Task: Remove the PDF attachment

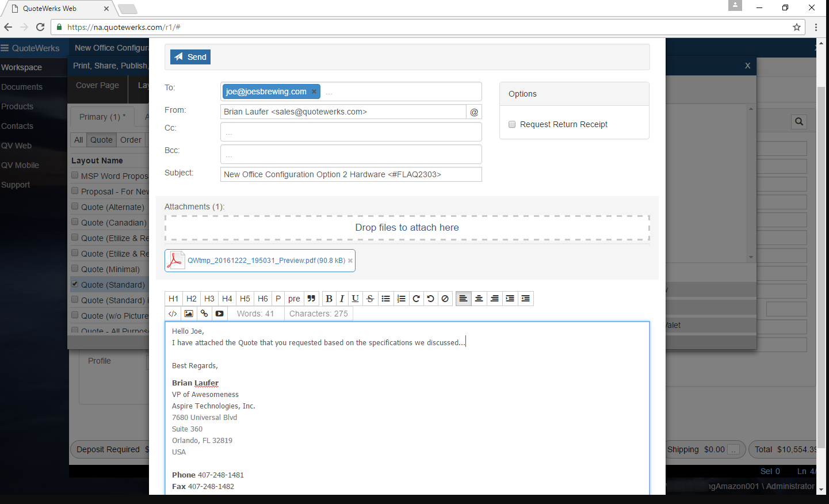Action: [350, 261]
